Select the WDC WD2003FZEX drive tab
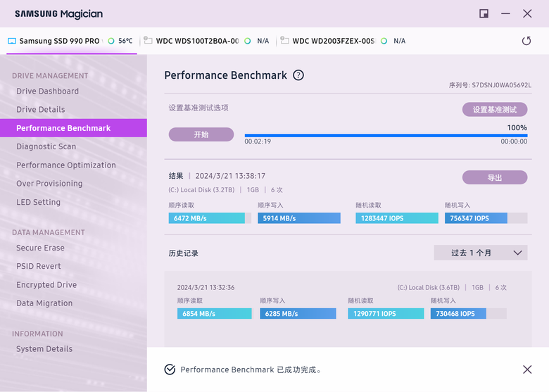The image size is (549, 392). (x=344, y=41)
